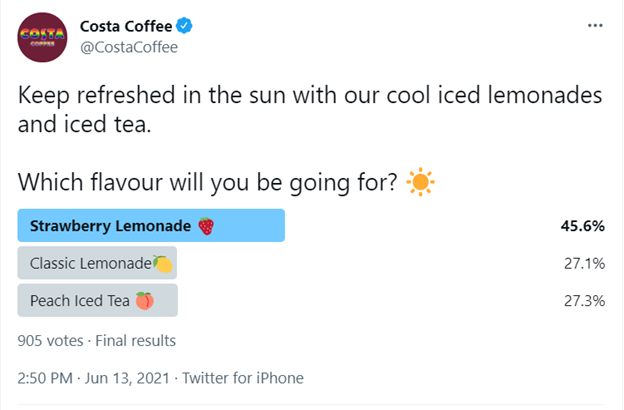
Task: Select the Strawberry Lemonade poll bar
Action: point(151,225)
